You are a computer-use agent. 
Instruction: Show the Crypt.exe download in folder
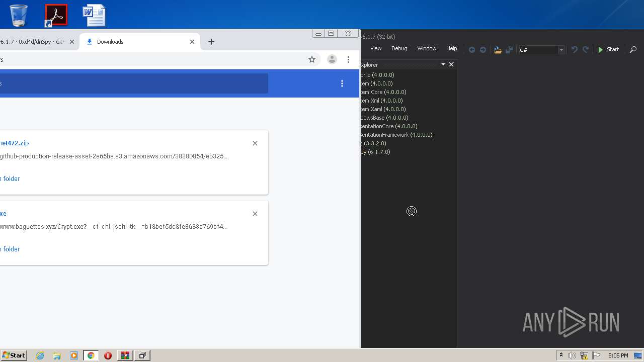10,249
